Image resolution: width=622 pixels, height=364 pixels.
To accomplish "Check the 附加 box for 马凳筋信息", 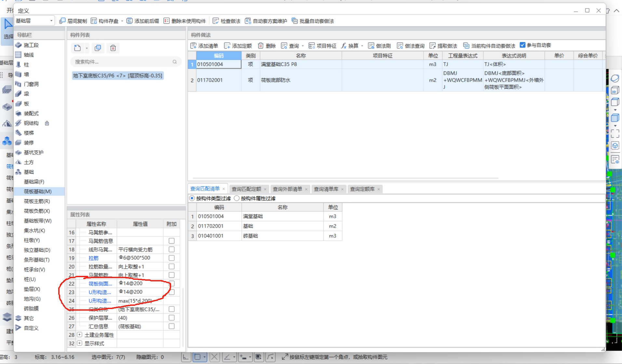I will pos(171,241).
